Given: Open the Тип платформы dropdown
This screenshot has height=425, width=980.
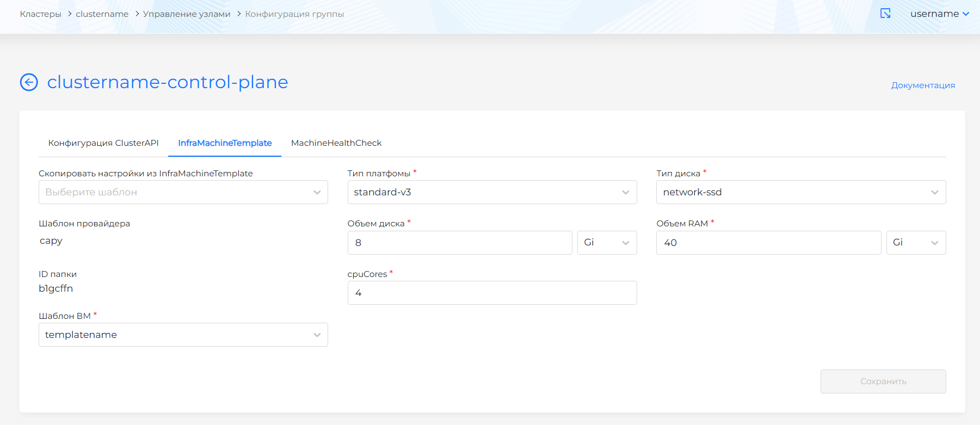Looking at the screenshot, I should 492,192.
